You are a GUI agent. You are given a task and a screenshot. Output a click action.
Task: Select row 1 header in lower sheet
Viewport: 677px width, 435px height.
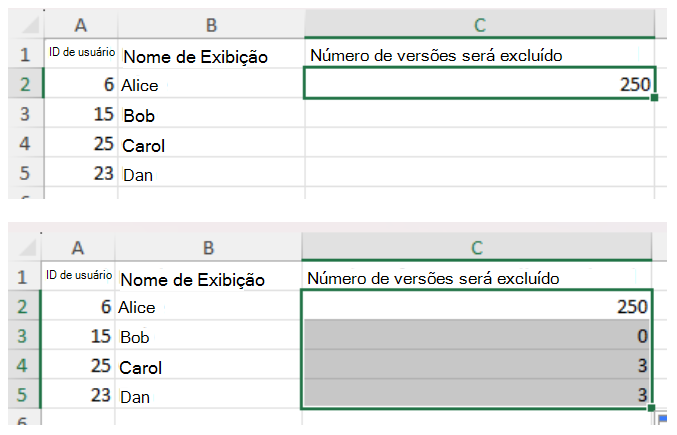click(20, 277)
